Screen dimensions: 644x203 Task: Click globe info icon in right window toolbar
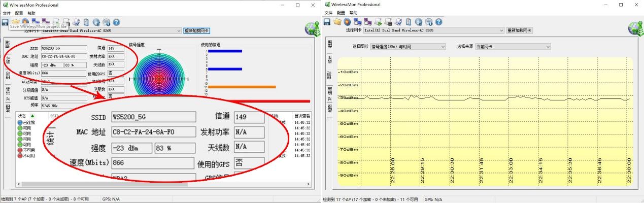coord(428,22)
